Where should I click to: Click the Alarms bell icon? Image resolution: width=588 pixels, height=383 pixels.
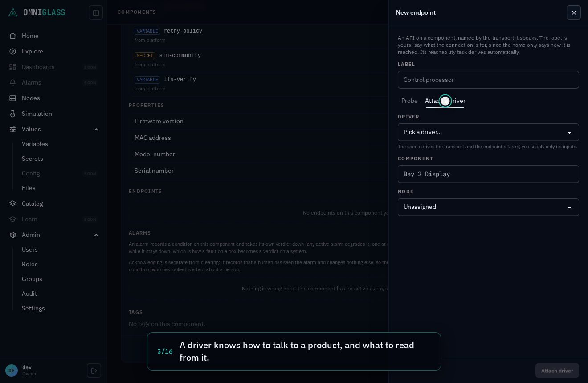(x=13, y=82)
